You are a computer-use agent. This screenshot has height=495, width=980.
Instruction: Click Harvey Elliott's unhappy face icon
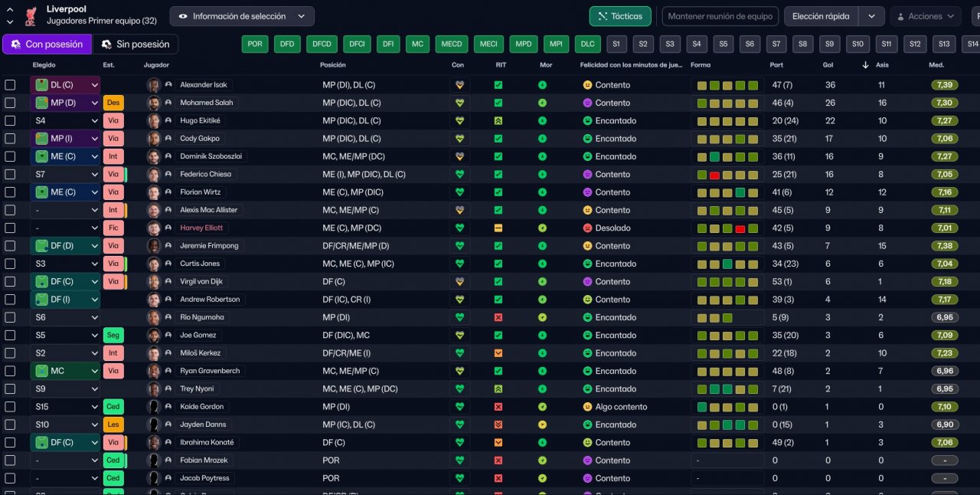(x=587, y=228)
